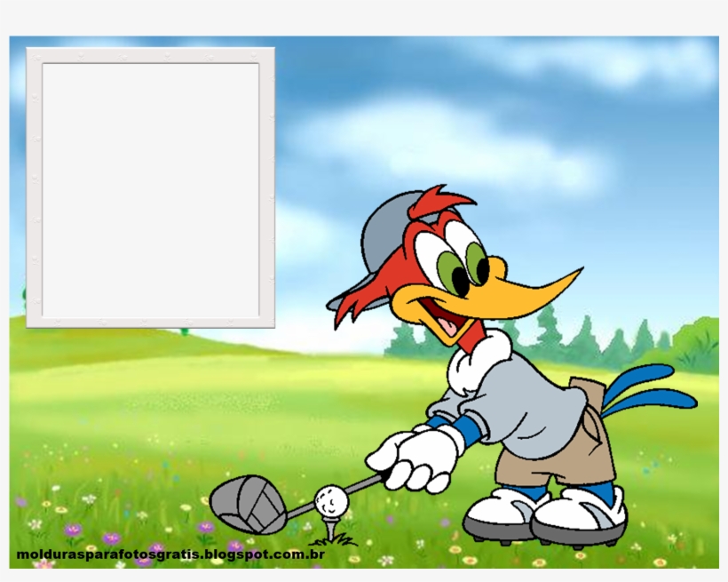Screen dimensions: 728x582
Task: Click the white golf ball on the tee
Action: click(331, 498)
